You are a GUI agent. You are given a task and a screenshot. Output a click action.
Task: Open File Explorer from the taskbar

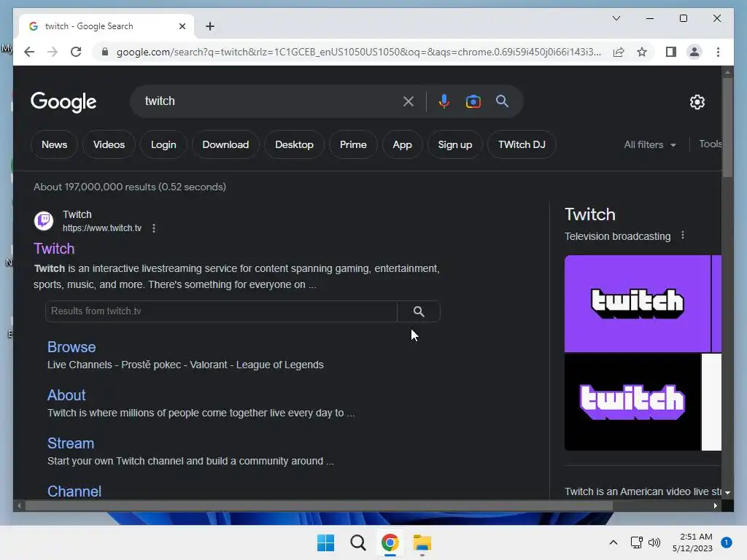(422, 542)
